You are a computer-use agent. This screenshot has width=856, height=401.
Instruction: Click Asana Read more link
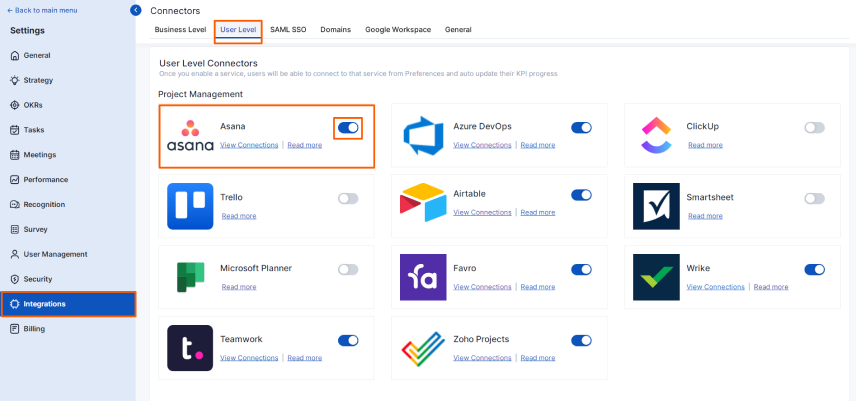[x=305, y=145]
